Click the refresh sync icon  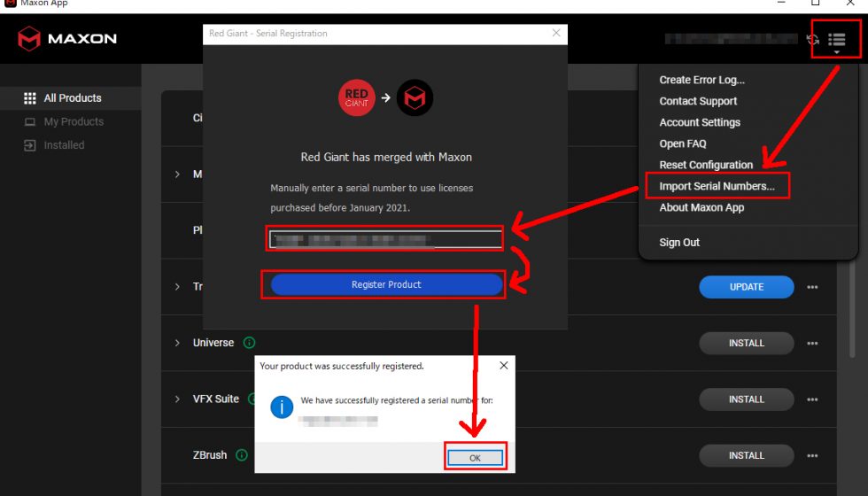(813, 39)
